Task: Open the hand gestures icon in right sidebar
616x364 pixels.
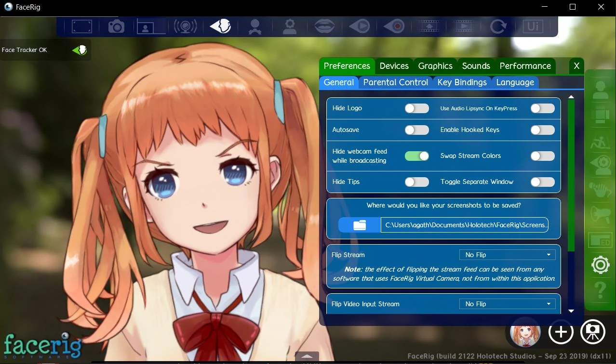Action: point(600,190)
